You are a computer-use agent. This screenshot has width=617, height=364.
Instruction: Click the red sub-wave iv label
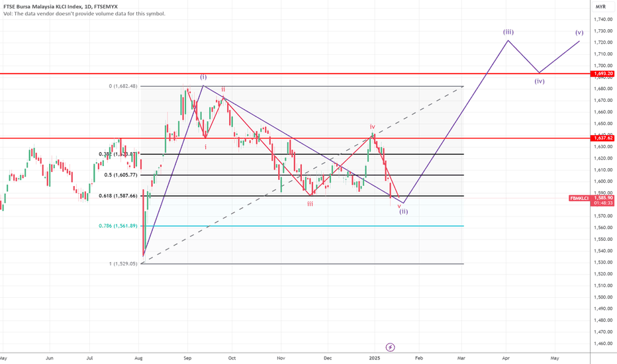coord(372,126)
